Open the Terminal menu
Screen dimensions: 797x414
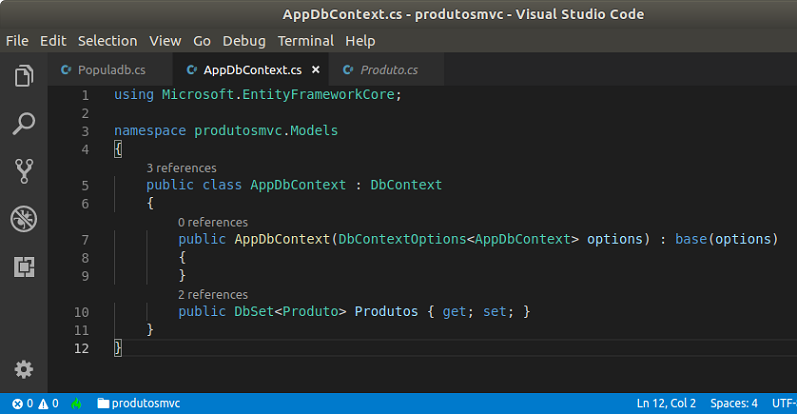(305, 41)
